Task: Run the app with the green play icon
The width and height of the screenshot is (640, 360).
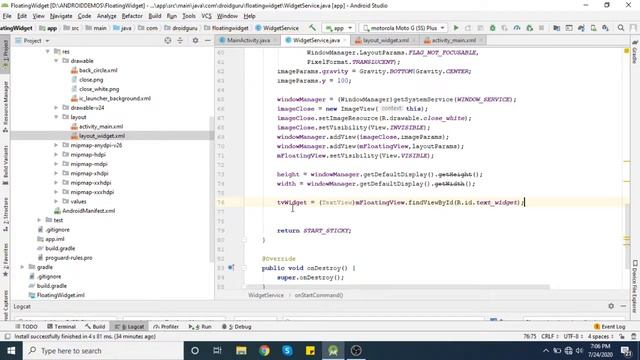Action: click(x=456, y=28)
